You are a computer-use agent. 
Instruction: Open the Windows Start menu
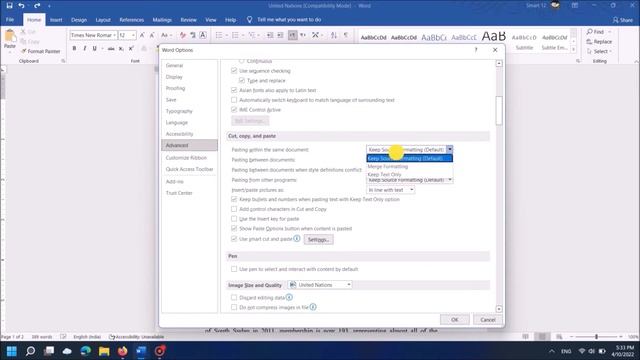pos(12,351)
